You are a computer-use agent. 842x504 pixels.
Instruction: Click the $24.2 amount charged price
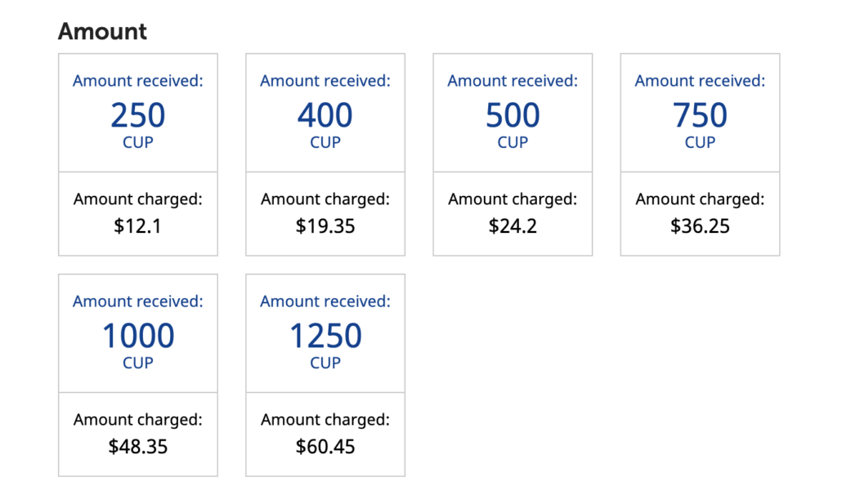click(513, 226)
